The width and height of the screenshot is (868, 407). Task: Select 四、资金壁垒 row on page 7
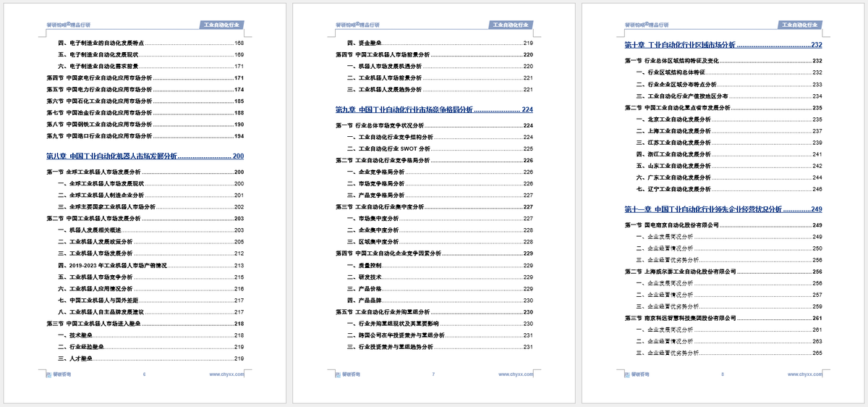(x=440, y=43)
